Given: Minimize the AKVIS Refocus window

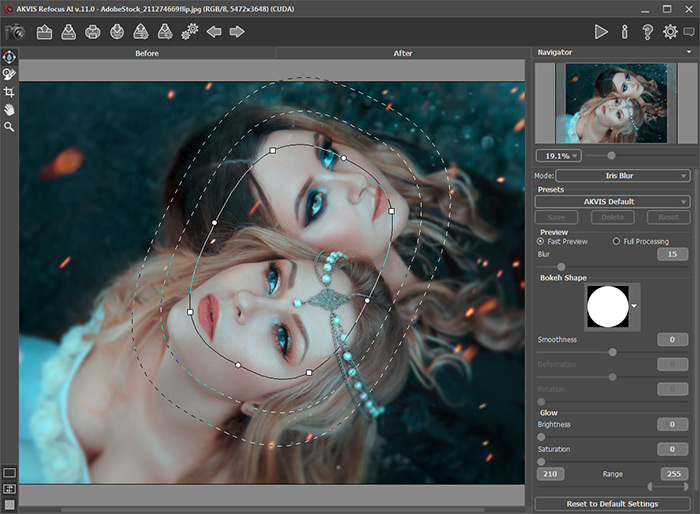Looking at the screenshot, I should (645, 9).
